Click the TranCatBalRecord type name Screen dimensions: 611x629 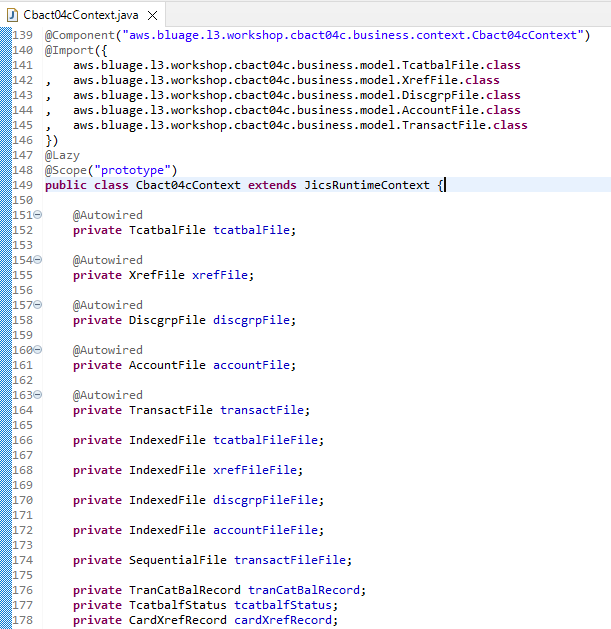(185, 590)
